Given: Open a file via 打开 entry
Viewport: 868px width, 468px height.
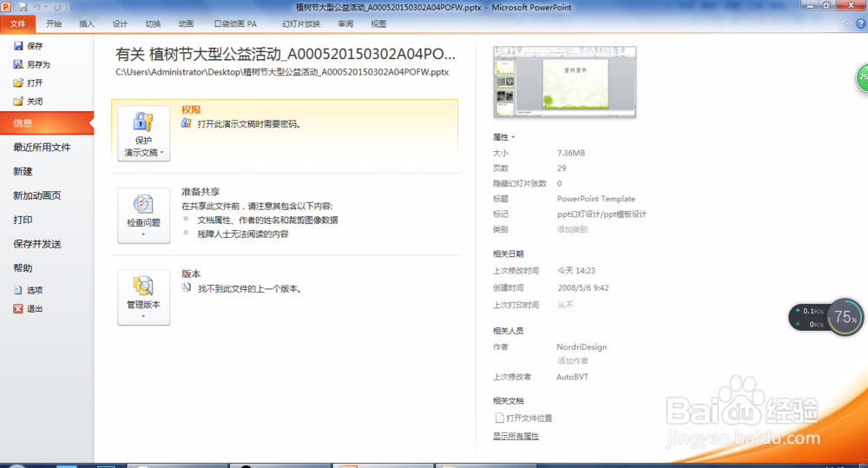Looking at the screenshot, I should tap(28, 83).
